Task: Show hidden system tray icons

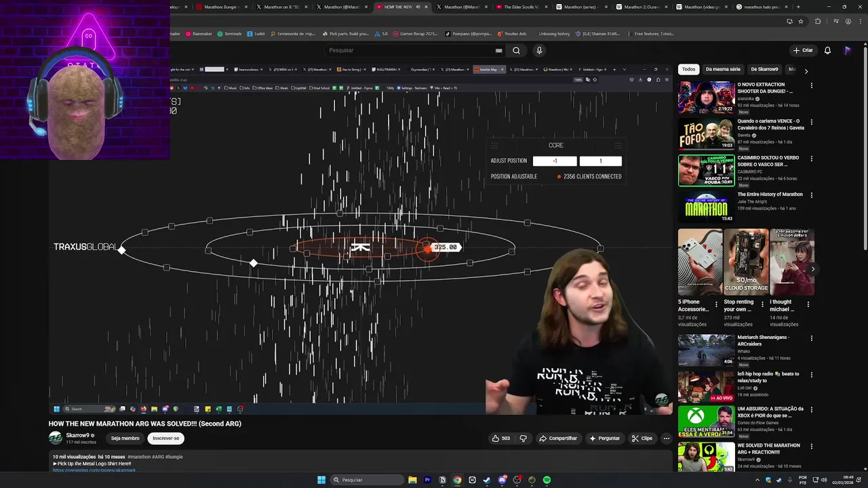Action: click(757, 480)
